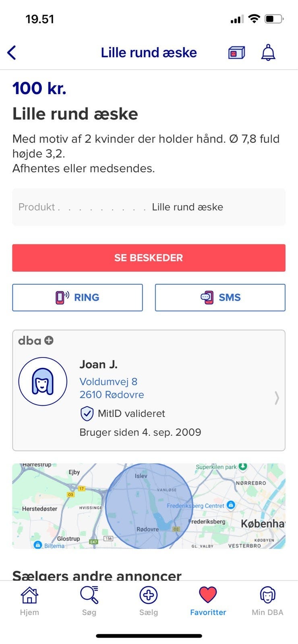Tap the MitID valideret shield icon
The height and width of the screenshot is (644, 298).
tap(87, 413)
